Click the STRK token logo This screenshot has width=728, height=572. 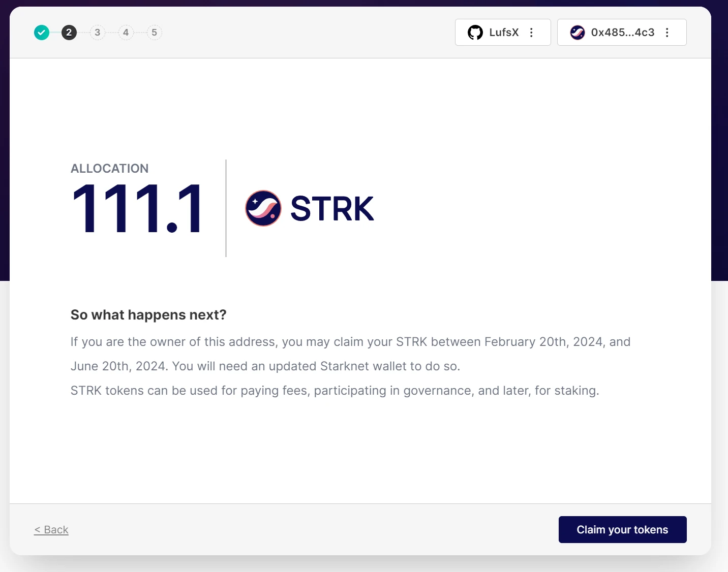[263, 208]
